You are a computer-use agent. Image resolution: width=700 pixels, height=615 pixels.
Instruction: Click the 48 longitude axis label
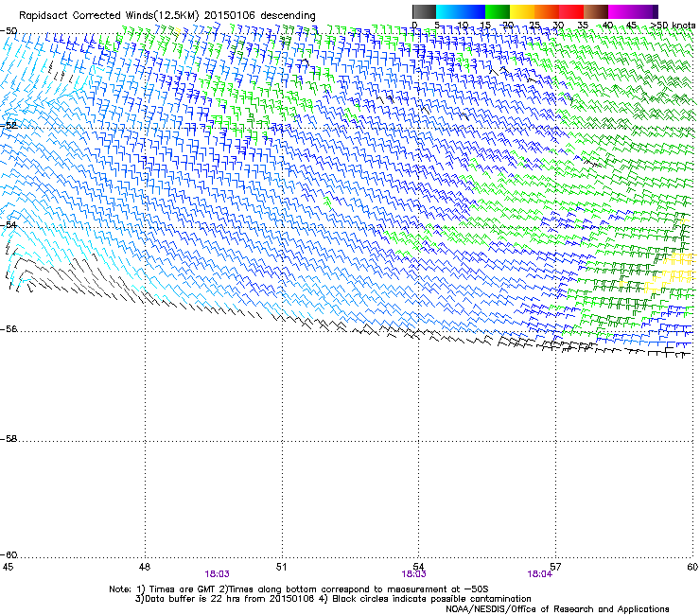(x=145, y=567)
